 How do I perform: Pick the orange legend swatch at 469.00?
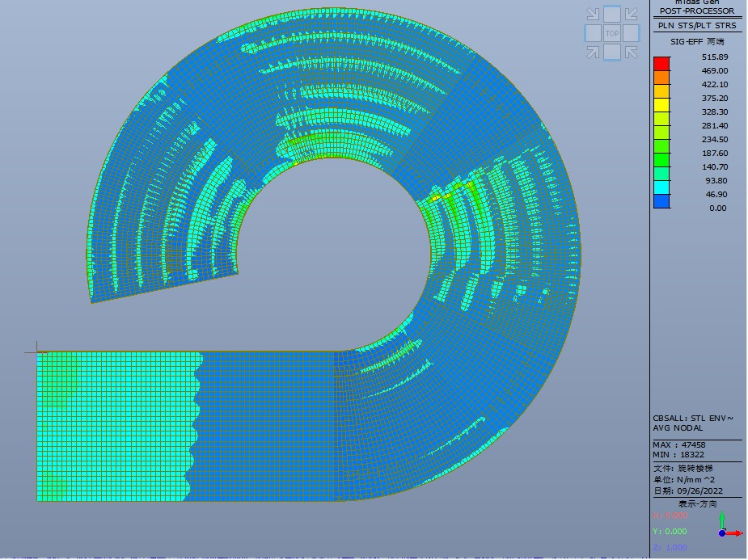(661, 78)
